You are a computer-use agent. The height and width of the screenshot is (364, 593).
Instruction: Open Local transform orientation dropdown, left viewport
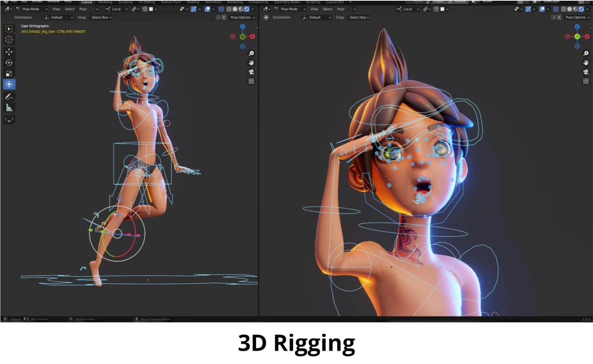click(116, 9)
